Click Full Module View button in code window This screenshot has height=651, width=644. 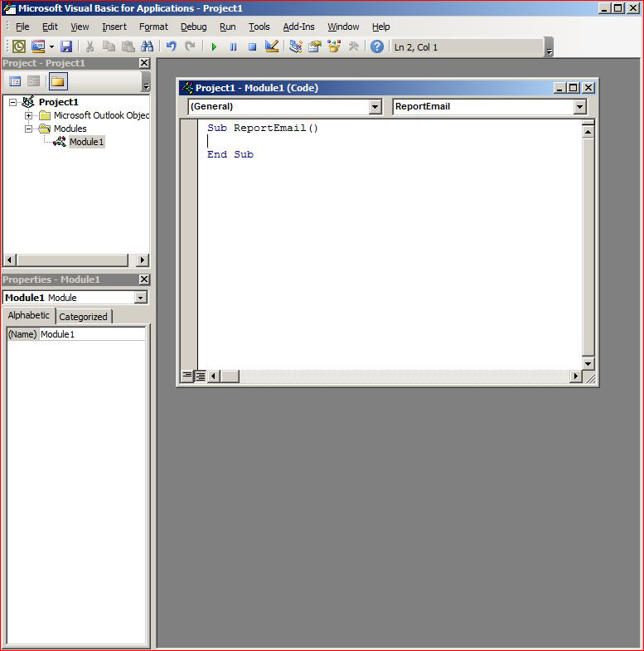pyautogui.click(x=200, y=377)
